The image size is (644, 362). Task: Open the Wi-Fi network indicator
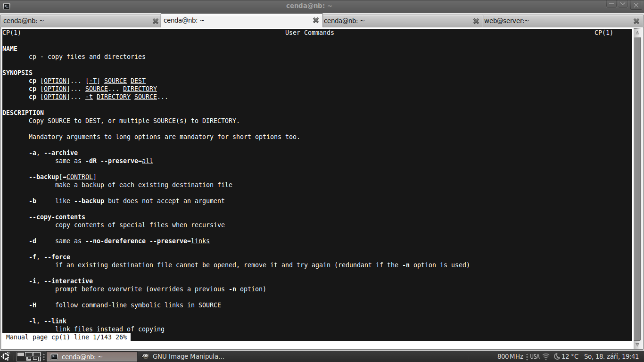[x=546, y=357]
